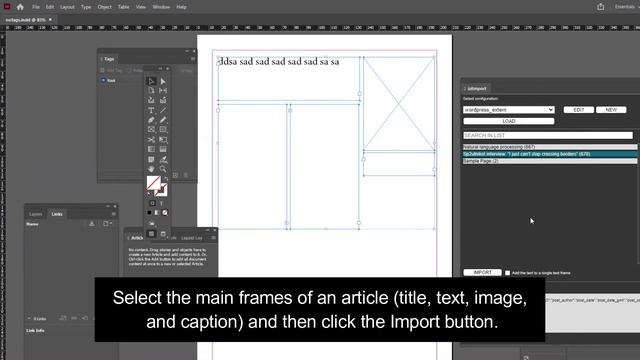Switch to the Links tab

tap(57, 214)
